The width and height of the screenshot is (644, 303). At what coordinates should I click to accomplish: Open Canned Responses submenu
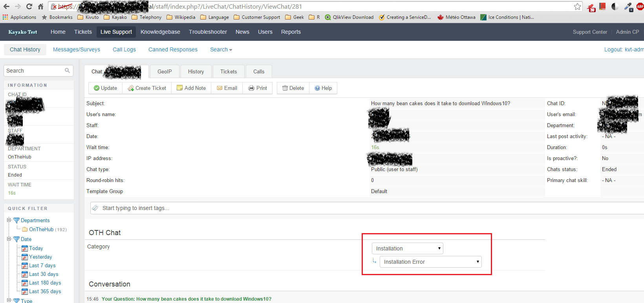point(173,49)
